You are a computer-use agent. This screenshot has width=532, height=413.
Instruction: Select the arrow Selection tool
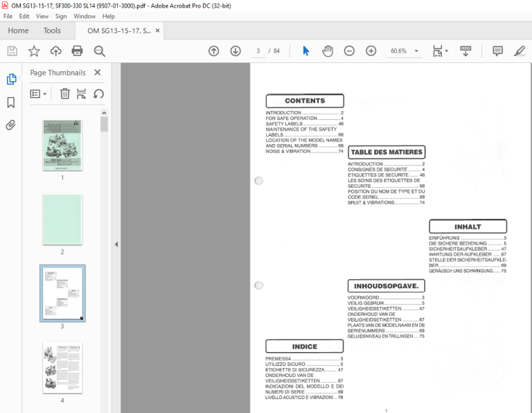pos(305,51)
